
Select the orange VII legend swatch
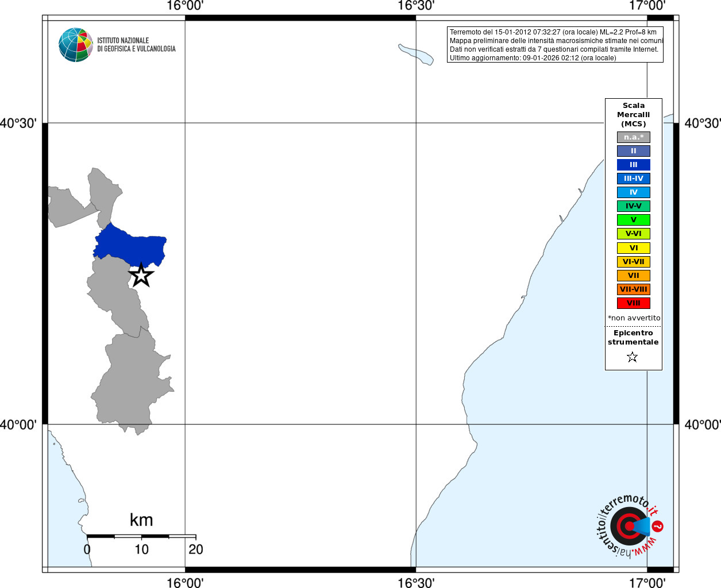pyautogui.click(x=634, y=276)
